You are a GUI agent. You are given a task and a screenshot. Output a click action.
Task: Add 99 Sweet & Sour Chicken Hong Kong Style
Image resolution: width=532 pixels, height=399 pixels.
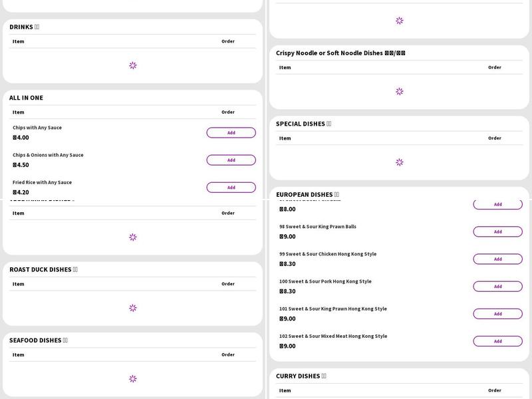[x=497, y=259]
